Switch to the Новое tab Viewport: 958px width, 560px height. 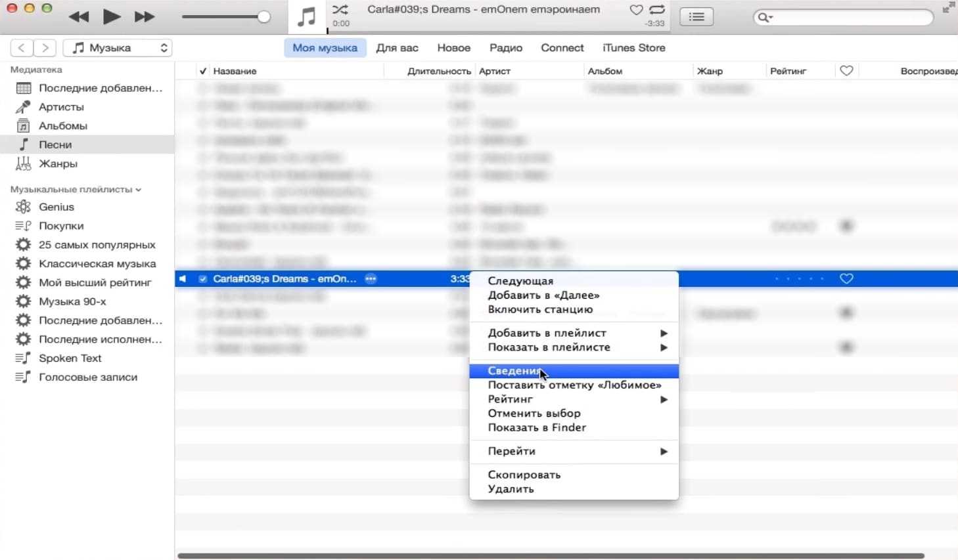coord(454,48)
